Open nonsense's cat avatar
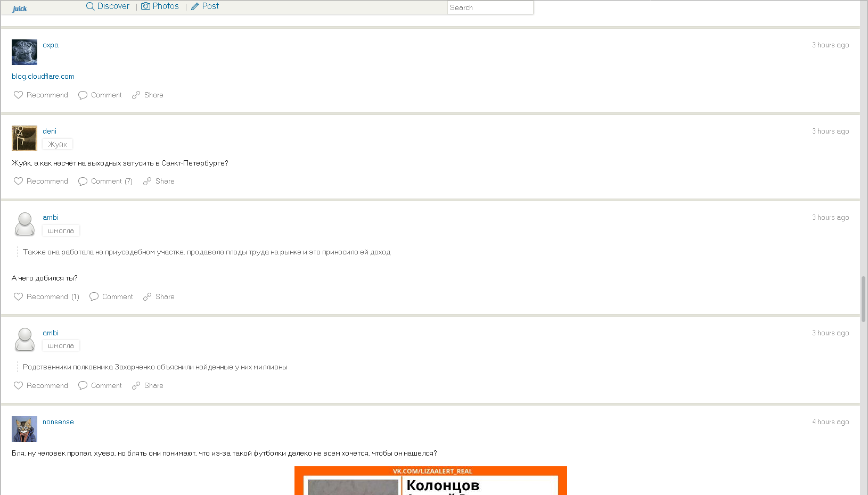The image size is (868, 495). click(x=24, y=429)
